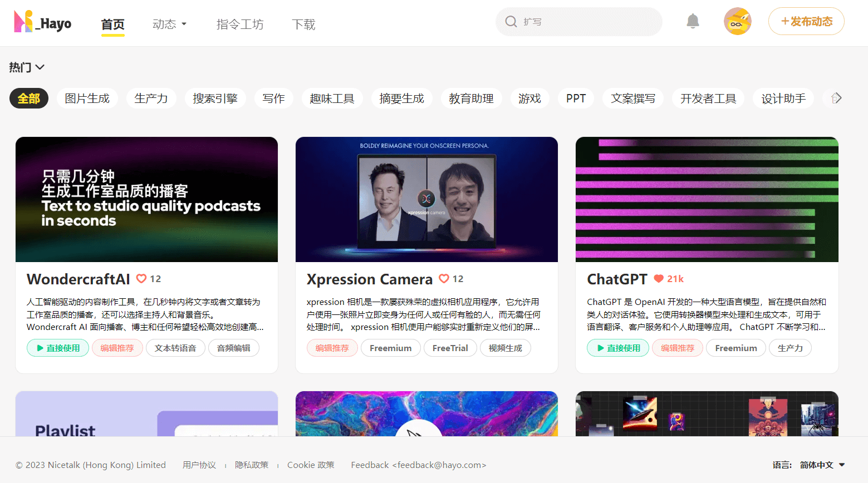Filter by 文案撰写 category
Viewport: 868px width, 483px height.
tap(634, 98)
